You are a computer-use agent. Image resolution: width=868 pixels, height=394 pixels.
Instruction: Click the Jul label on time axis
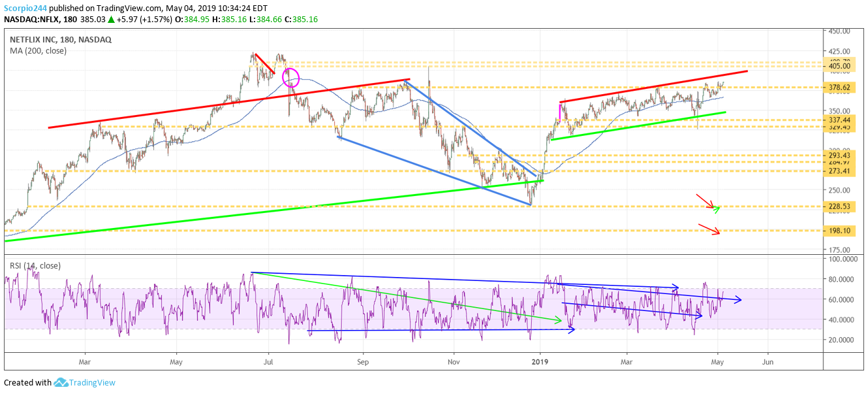click(x=269, y=361)
